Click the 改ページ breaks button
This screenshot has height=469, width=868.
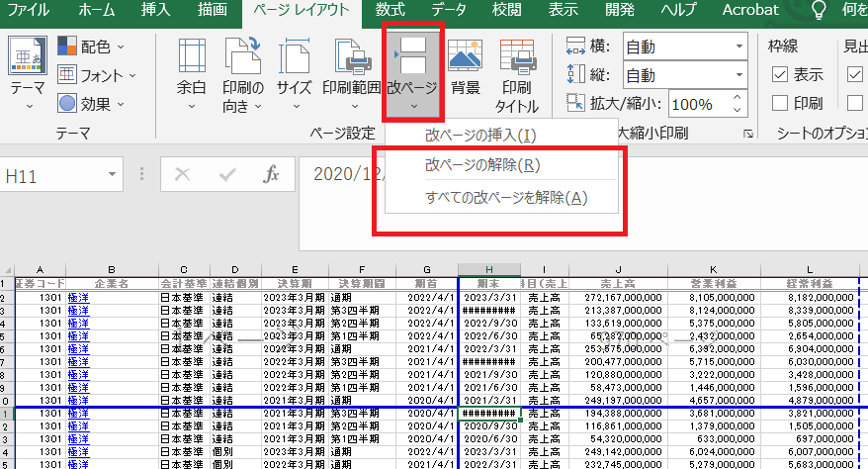click(x=412, y=72)
